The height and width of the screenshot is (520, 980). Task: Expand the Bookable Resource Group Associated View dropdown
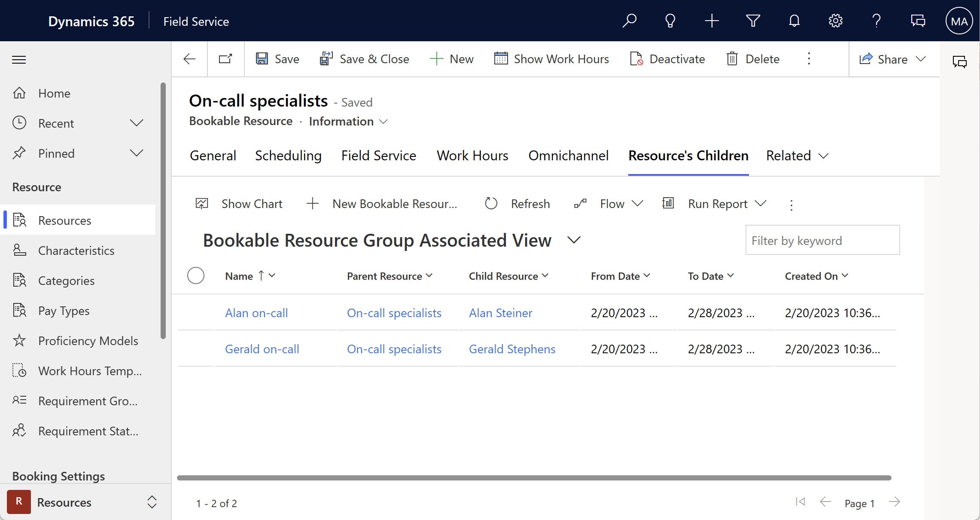coord(573,240)
